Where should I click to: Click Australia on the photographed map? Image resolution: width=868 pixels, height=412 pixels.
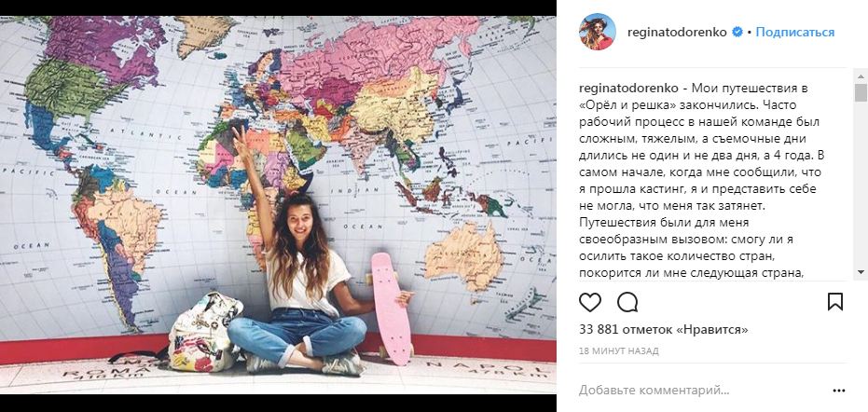click(464, 255)
